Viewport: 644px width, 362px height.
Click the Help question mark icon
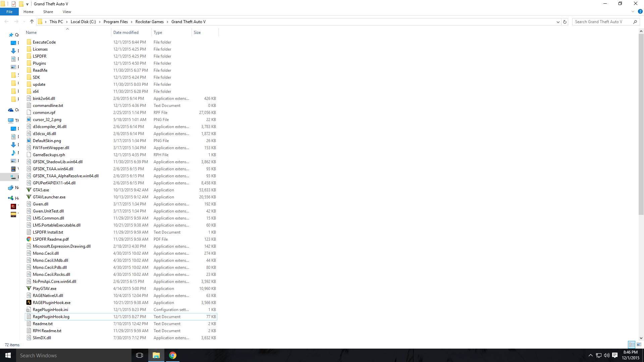coord(640,11)
